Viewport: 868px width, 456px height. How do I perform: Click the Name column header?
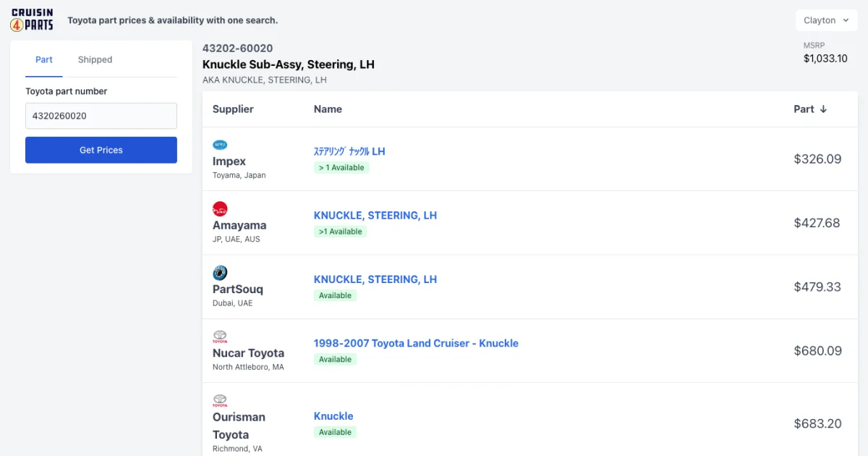[x=328, y=109]
